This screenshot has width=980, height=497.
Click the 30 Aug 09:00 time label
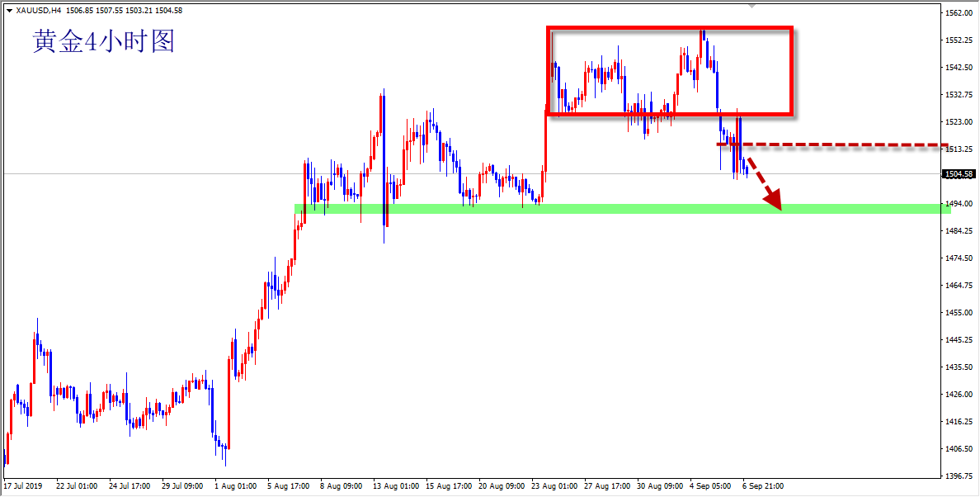[x=659, y=485]
